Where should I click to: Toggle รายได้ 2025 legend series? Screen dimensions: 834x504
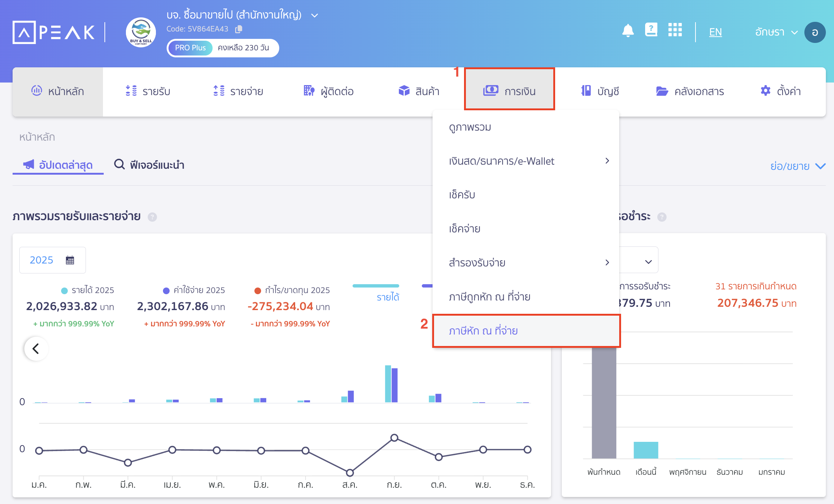point(88,290)
